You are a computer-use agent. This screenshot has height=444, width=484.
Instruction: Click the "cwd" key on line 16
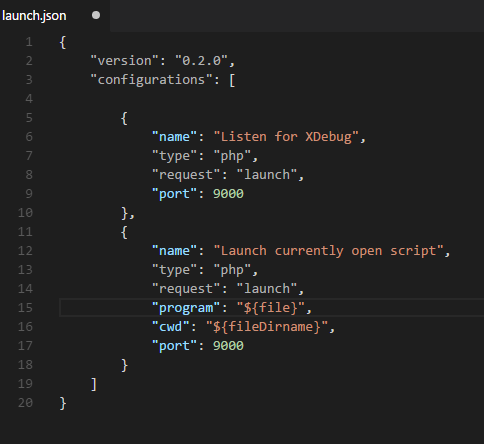171,327
